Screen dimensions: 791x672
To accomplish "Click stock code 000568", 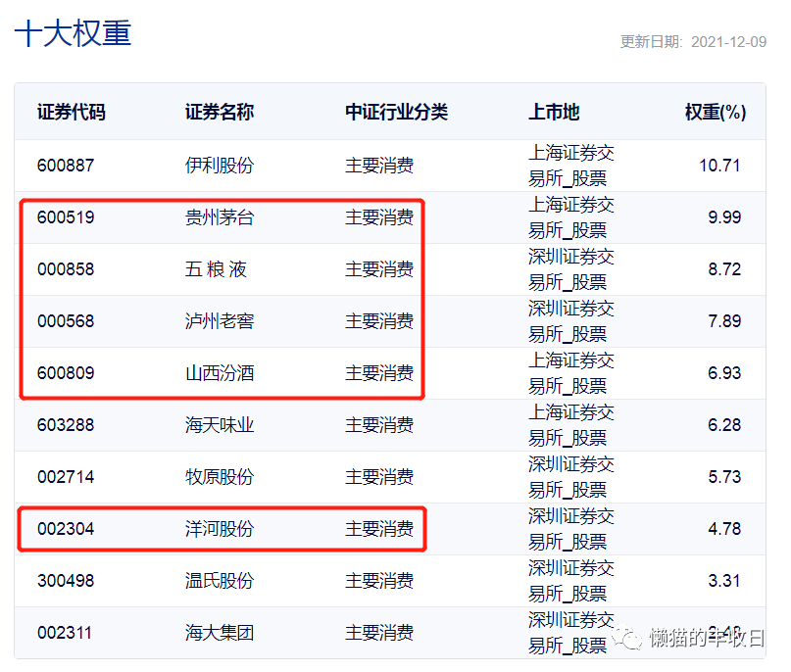I will coord(66,321).
